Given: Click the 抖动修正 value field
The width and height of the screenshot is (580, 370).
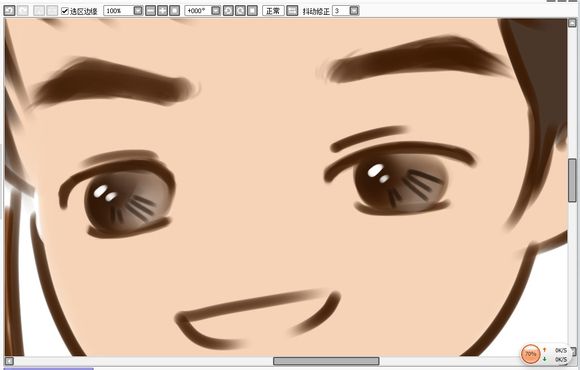Looking at the screenshot, I should 341,11.
